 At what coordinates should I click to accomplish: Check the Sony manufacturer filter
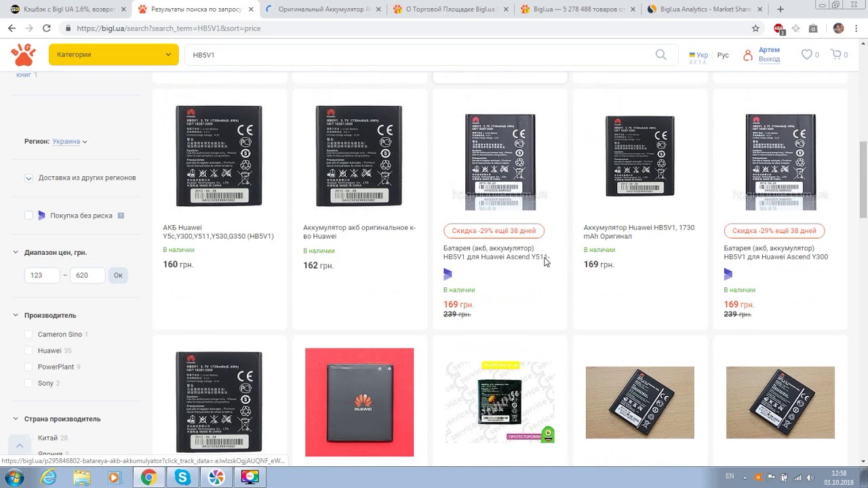pos(28,383)
